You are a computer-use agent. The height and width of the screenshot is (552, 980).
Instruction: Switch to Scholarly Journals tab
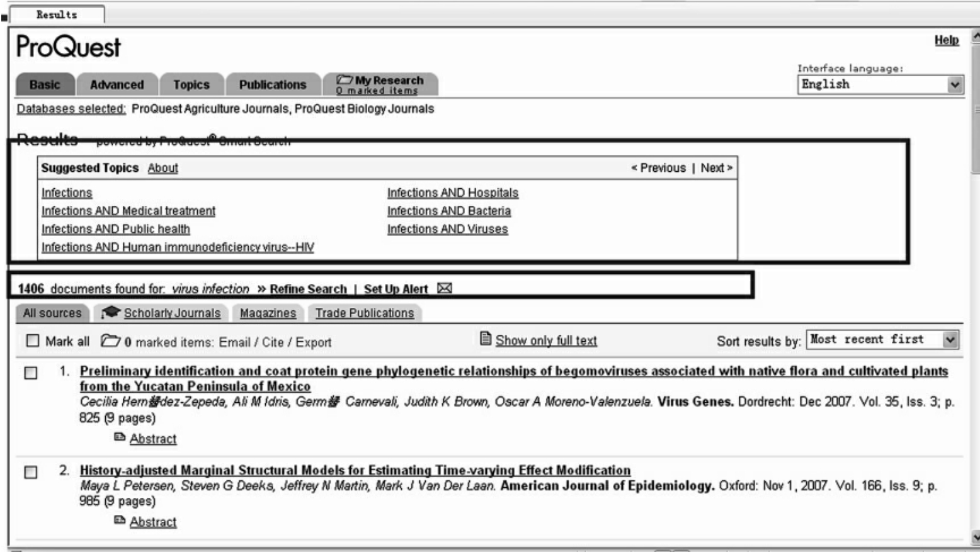pyautogui.click(x=162, y=313)
